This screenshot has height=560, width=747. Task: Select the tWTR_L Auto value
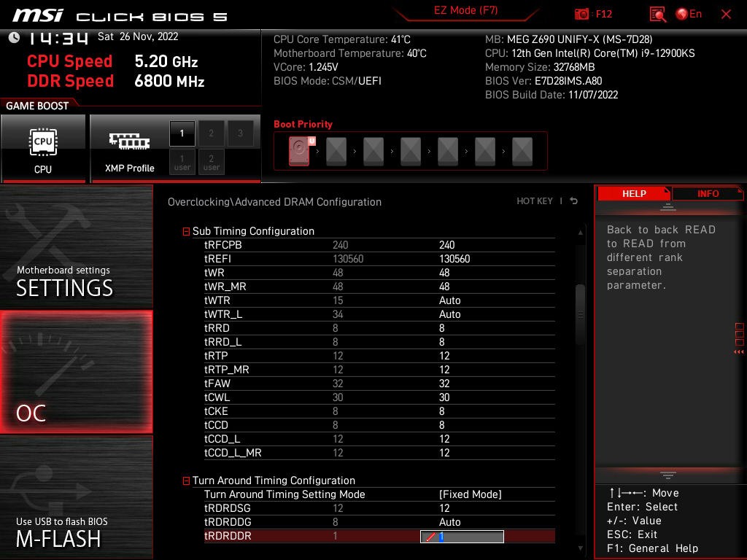point(449,314)
